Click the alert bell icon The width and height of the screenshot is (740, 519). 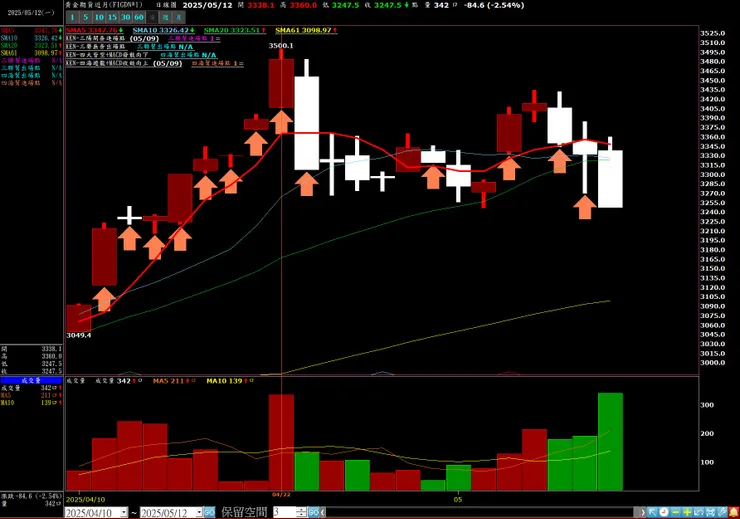(734, 512)
